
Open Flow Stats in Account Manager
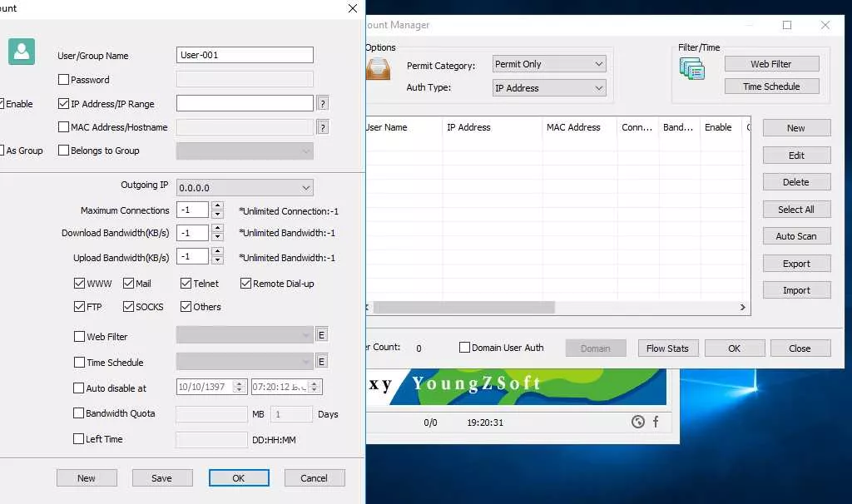coord(667,348)
